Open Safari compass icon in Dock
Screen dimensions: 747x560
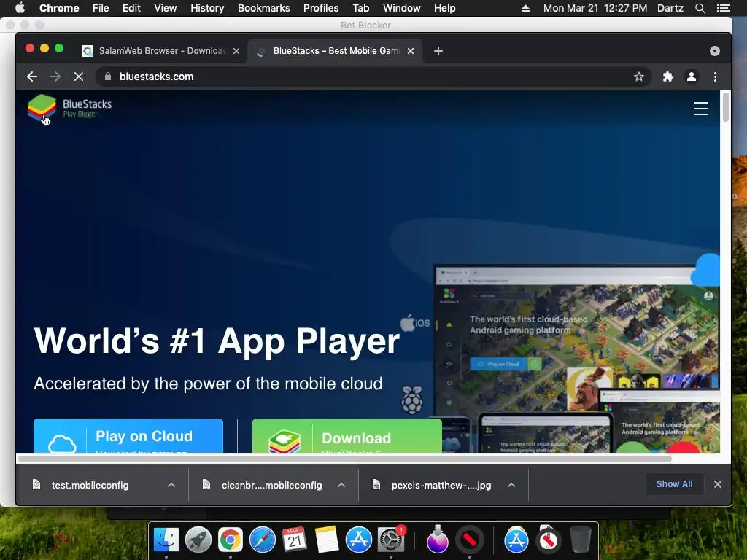click(263, 540)
